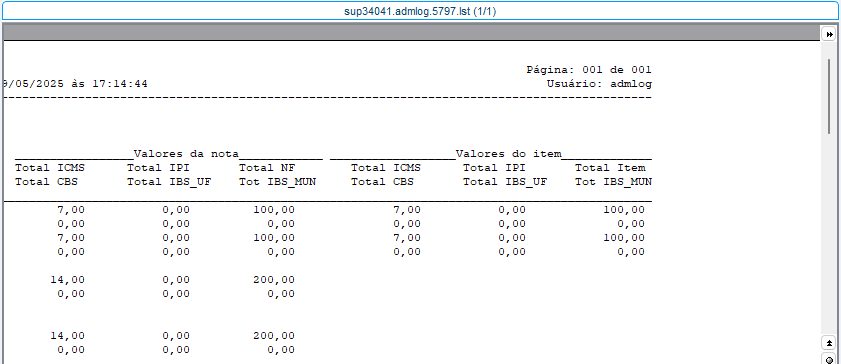Viewport: 841px width, 364px height.
Task: Click 'Total IBS_UF' under Valores do item
Action: click(x=505, y=182)
